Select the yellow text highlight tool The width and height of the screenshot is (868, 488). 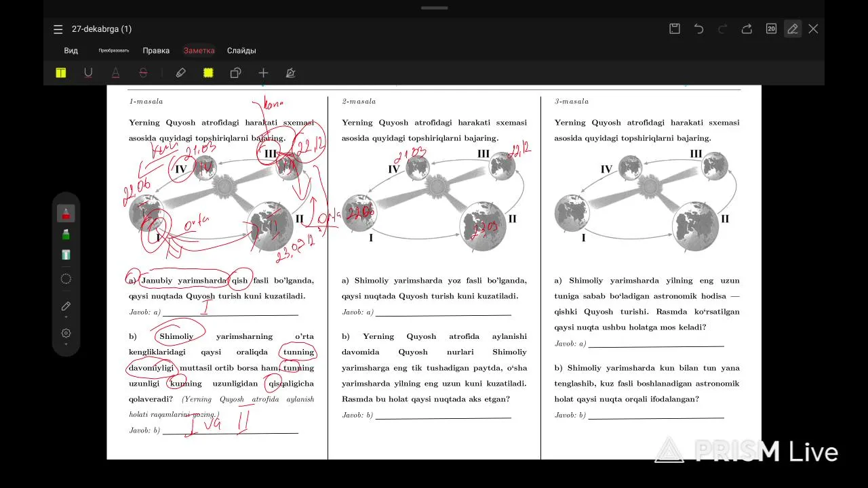point(61,73)
